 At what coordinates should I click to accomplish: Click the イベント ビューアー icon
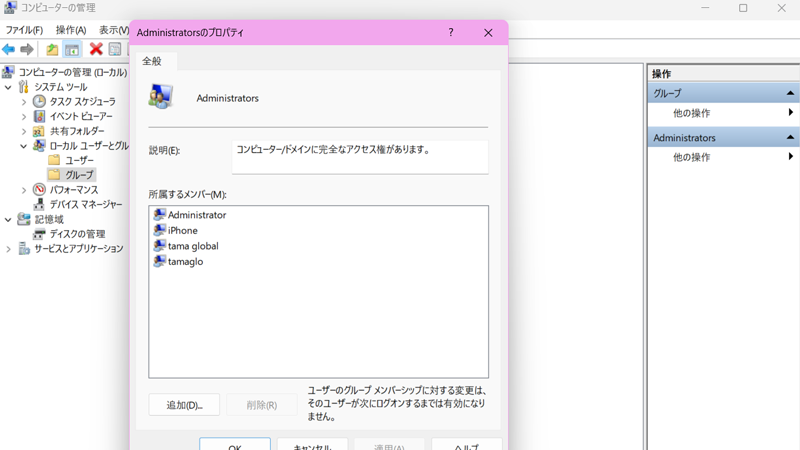pyautogui.click(x=39, y=116)
